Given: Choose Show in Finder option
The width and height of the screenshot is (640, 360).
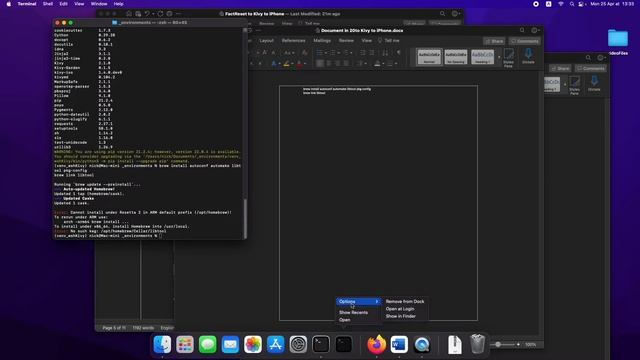Looking at the screenshot, I should click(400, 316).
